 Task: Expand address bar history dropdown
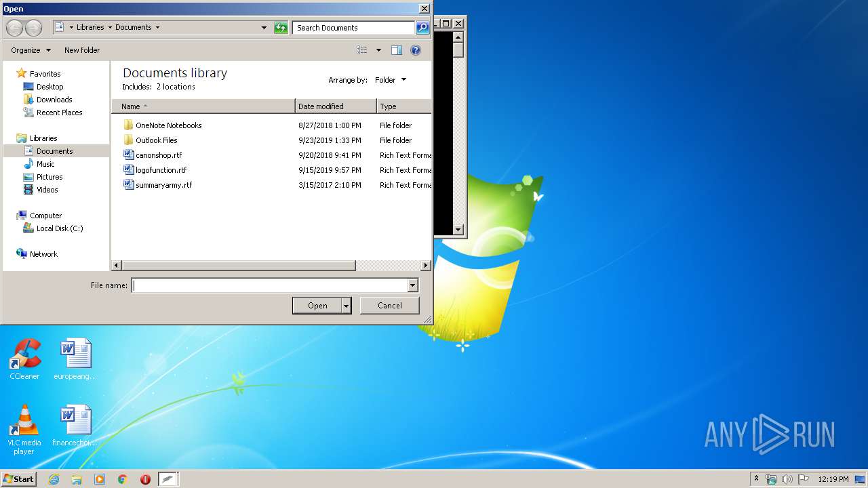pyautogui.click(x=264, y=28)
